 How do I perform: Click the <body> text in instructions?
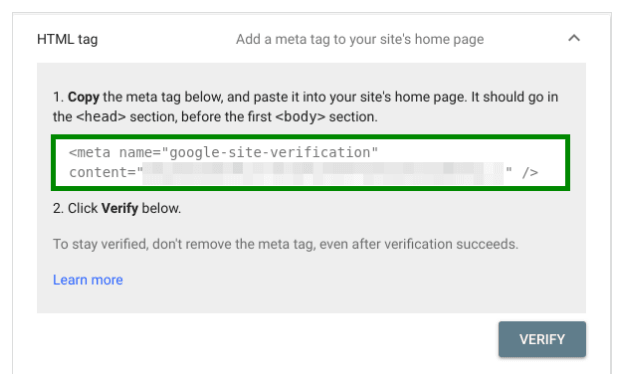tap(300, 117)
